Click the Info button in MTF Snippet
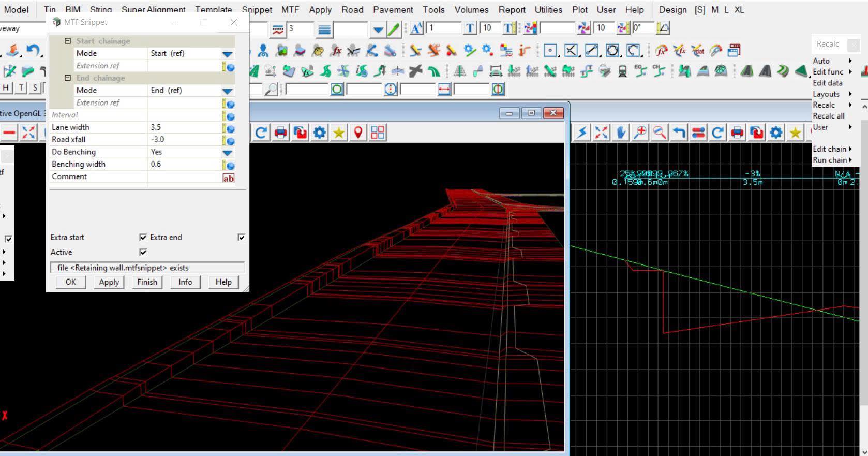Image resolution: width=868 pixels, height=456 pixels. click(x=185, y=282)
